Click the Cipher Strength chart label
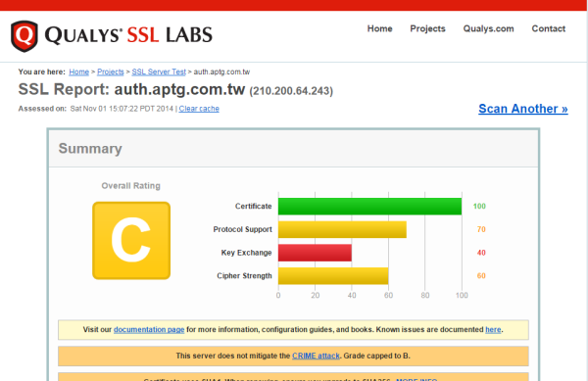 (x=244, y=276)
